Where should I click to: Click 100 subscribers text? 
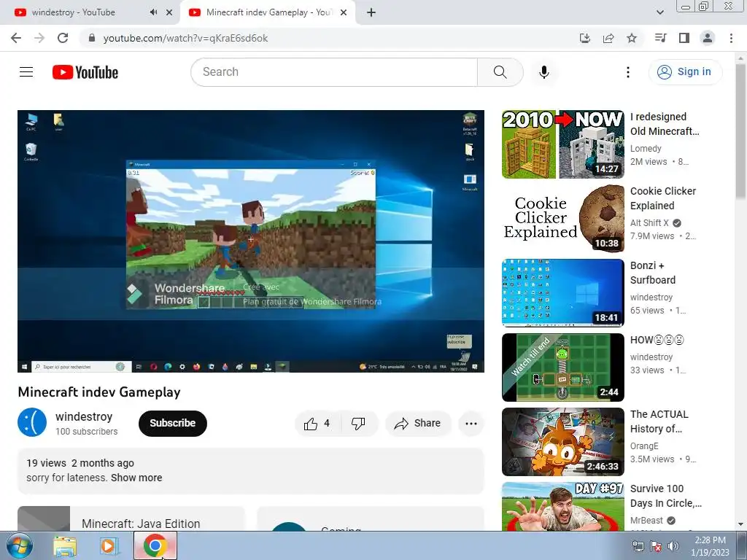click(86, 432)
